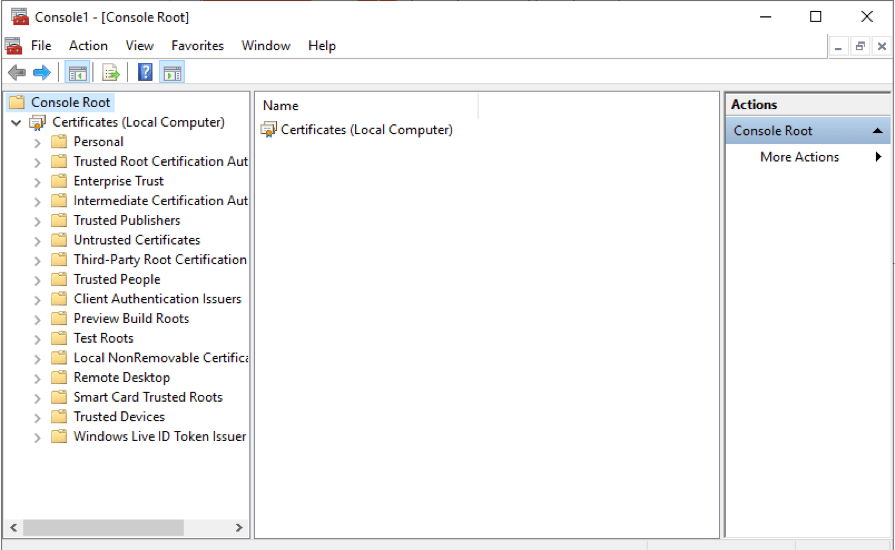The image size is (895, 550).
Task: Click the red toolbox icon beside File menu
Action: pos(13,46)
